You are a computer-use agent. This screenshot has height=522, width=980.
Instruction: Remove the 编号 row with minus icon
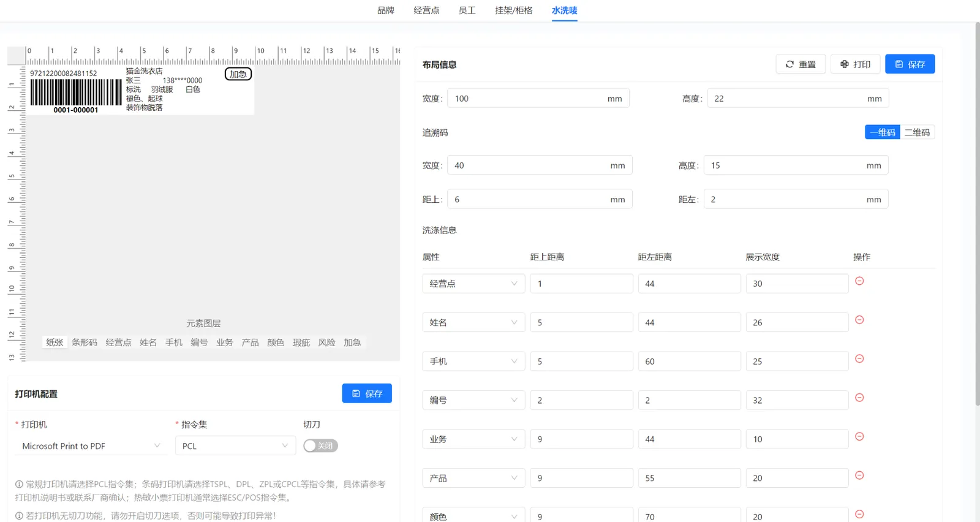859,398
